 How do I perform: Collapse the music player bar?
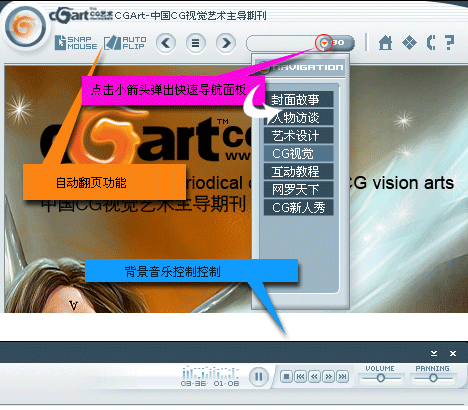click(x=434, y=353)
